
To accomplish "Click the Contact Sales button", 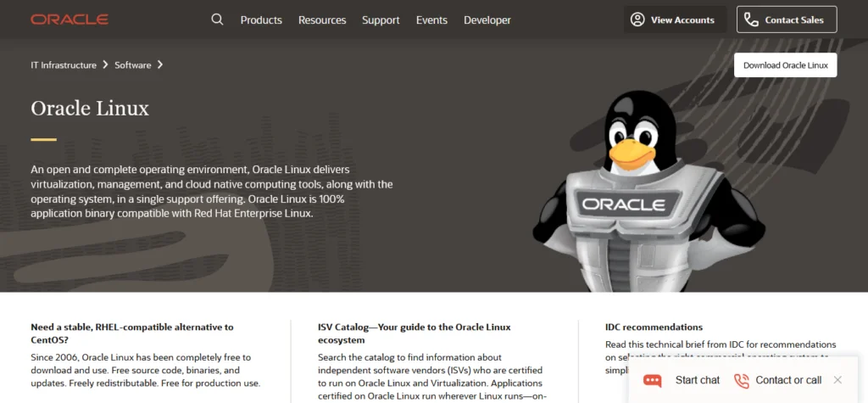I will (x=787, y=20).
